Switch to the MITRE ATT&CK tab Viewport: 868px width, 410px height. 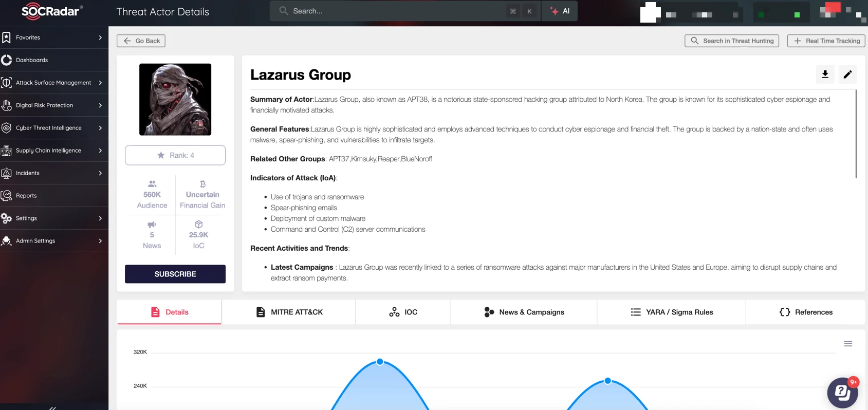pyautogui.click(x=289, y=312)
